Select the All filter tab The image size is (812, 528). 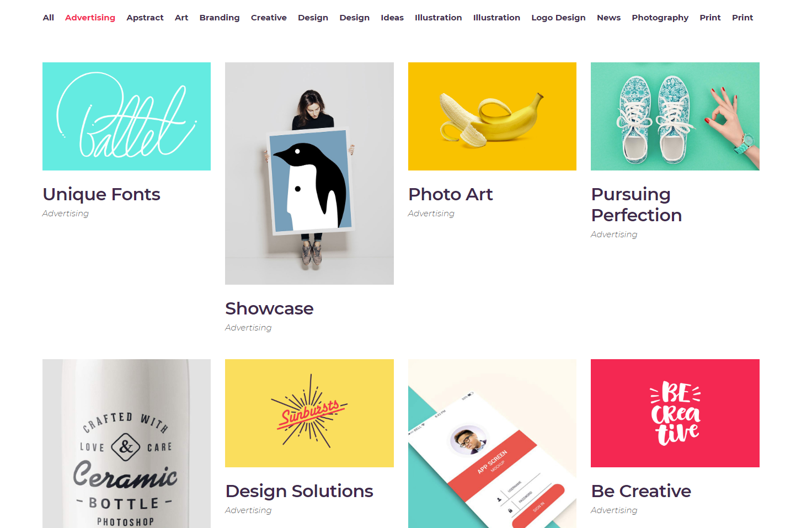tap(49, 18)
